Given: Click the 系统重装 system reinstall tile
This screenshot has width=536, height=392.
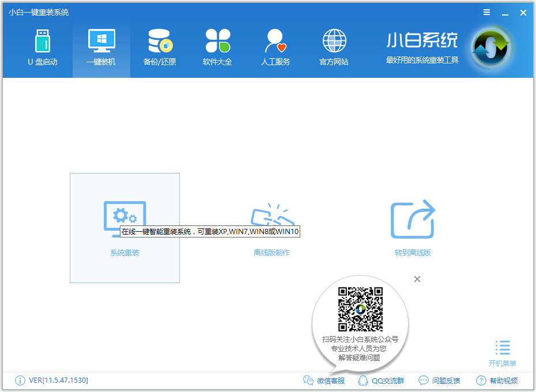Looking at the screenshot, I should 124,228.
